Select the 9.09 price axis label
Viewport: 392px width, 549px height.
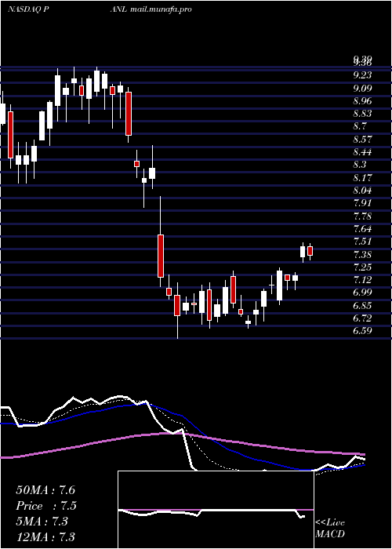click(x=362, y=88)
